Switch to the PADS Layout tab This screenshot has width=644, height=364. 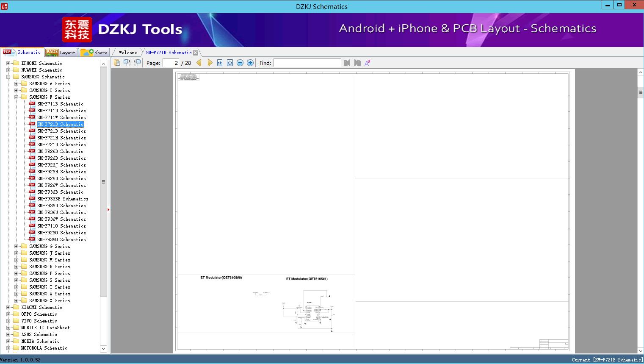click(x=61, y=53)
